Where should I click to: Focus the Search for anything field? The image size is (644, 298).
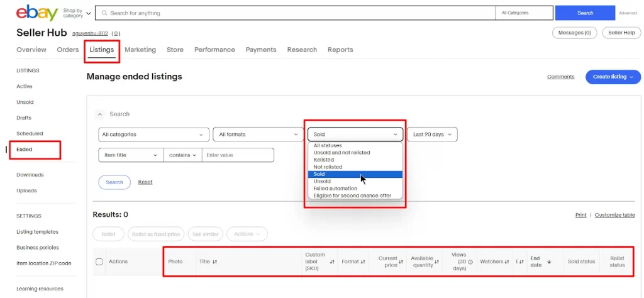click(296, 13)
